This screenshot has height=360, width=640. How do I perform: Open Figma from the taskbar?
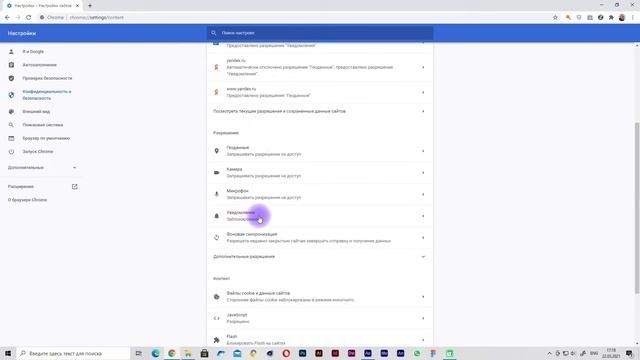pyautogui.click(x=433, y=353)
